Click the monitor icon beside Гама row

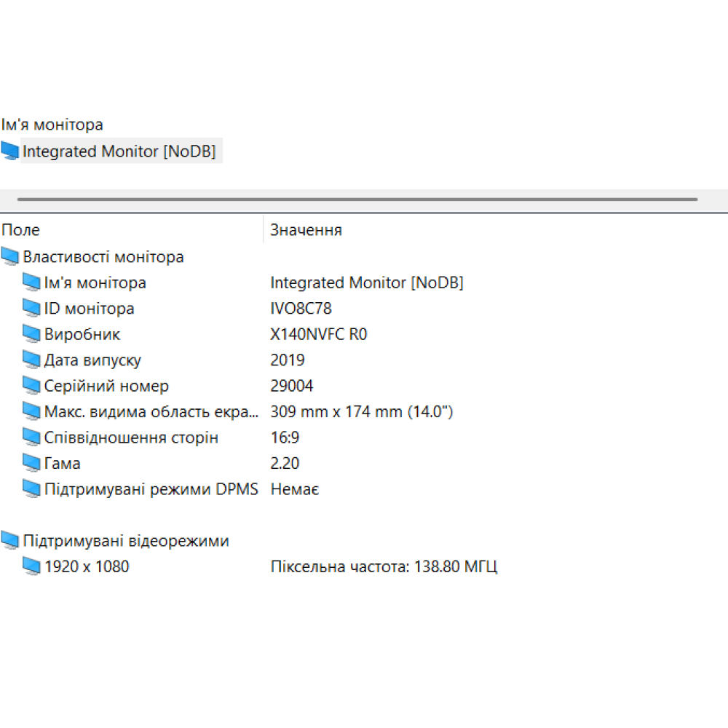coord(32,463)
